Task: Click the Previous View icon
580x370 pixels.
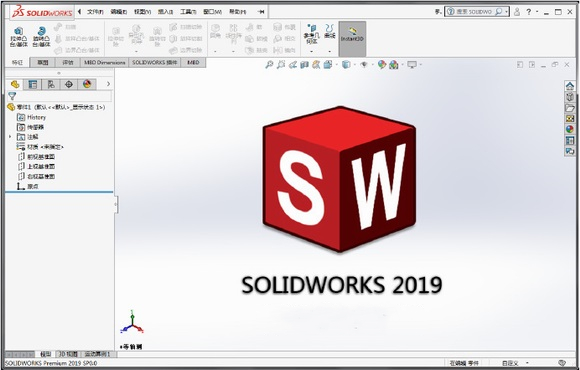Action: 293,65
